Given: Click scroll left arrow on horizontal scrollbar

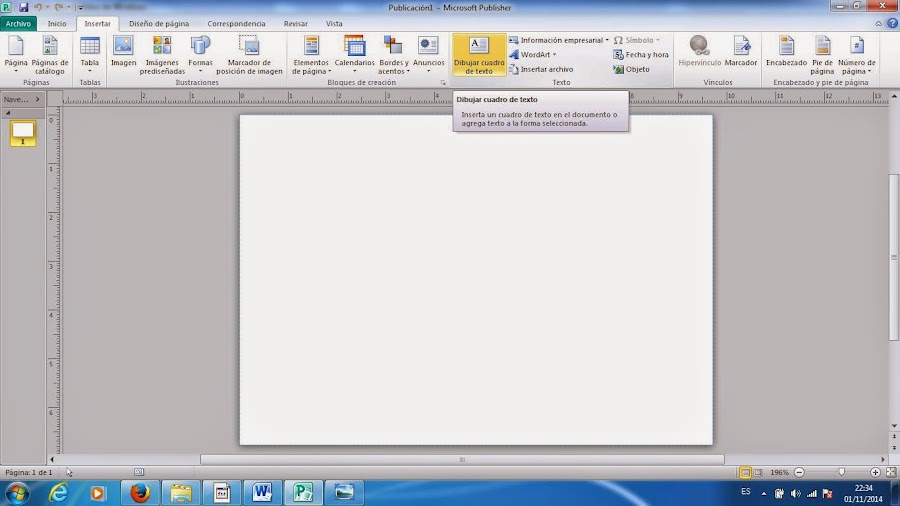Looking at the screenshot, I should pos(52,459).
